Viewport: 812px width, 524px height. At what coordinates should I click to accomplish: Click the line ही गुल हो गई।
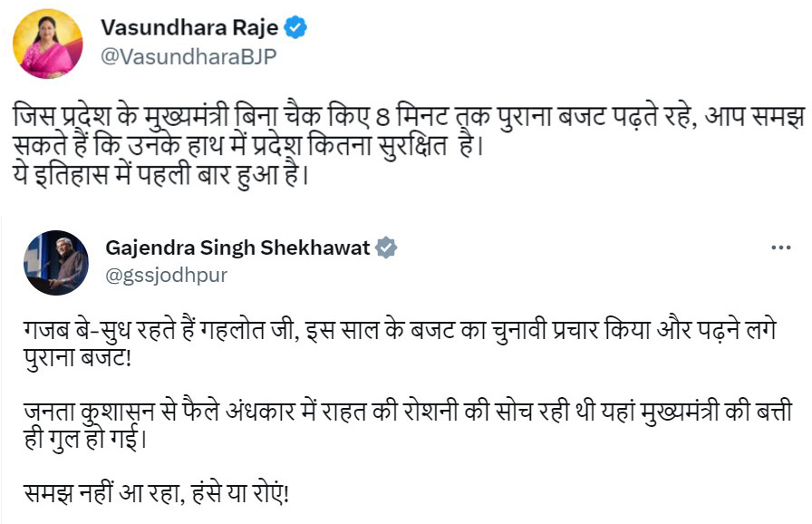click(x=85, y=440)
